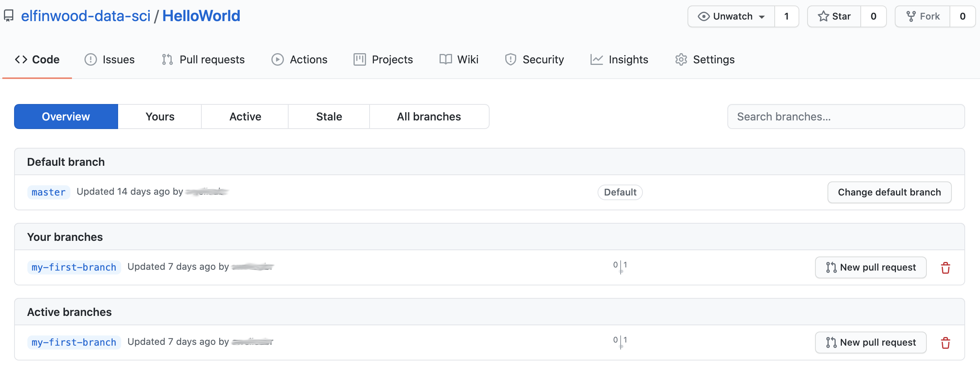Click the Security shield icon
Image resolution: width=980 pixels, height=373 pixels.
coord(510,59)
